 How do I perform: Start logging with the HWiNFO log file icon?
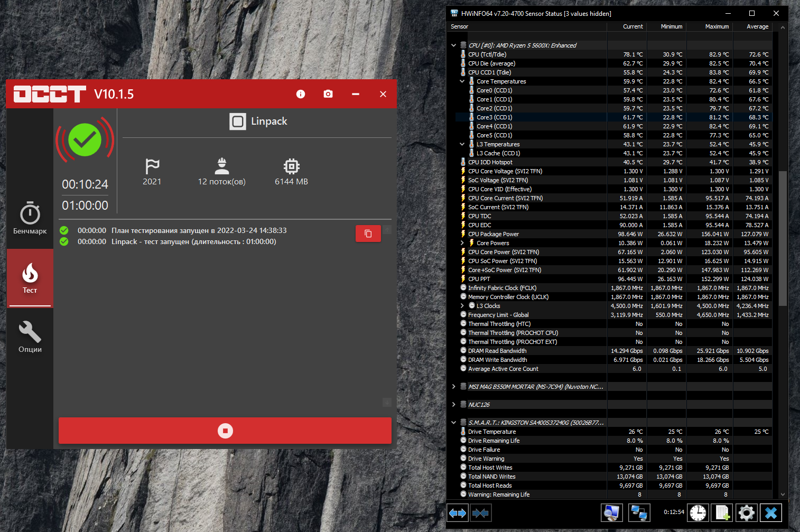tap(722, 512)
